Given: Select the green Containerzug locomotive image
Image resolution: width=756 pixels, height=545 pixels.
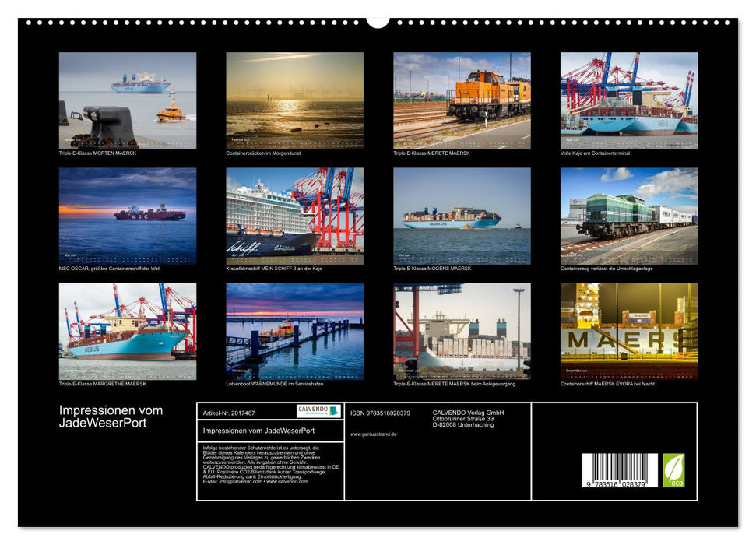Looking at the screenshot, I should point(627,215).
